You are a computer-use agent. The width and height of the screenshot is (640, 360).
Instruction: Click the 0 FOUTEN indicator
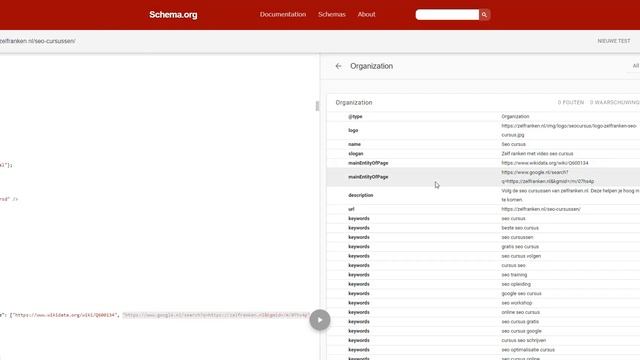point(571,102)
